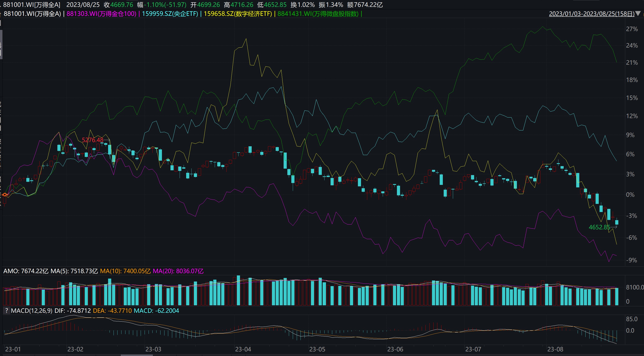Click the 4652.85 low price label
This screenshot has height=356, width=644.
(599, 227)
